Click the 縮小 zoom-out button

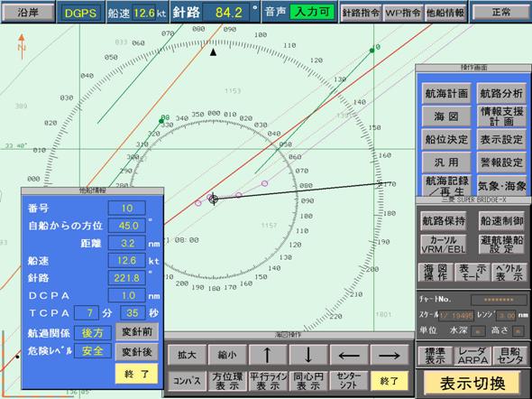pyautogui.click(x=227, y=355)
